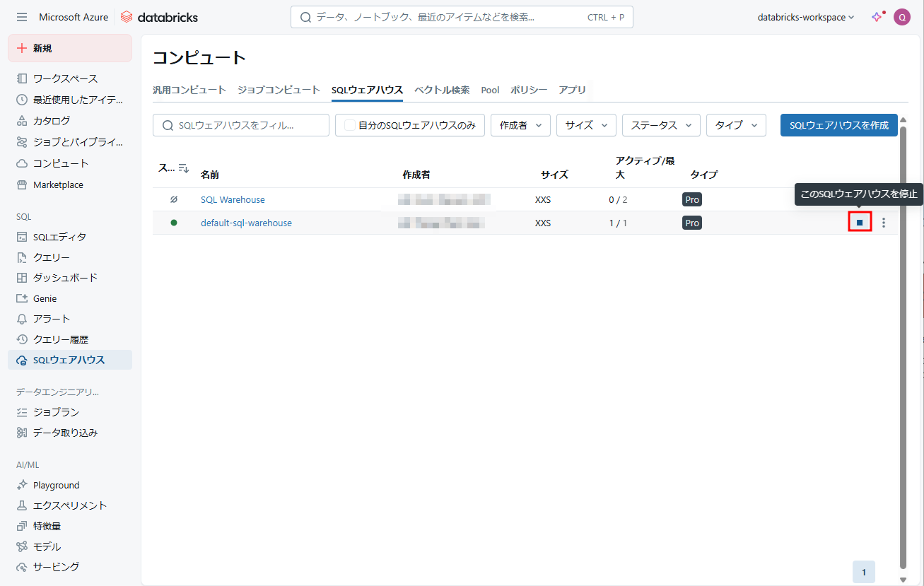Open Marketplace from the sidebar
The image size is (924, 586).
pos(58,184)
